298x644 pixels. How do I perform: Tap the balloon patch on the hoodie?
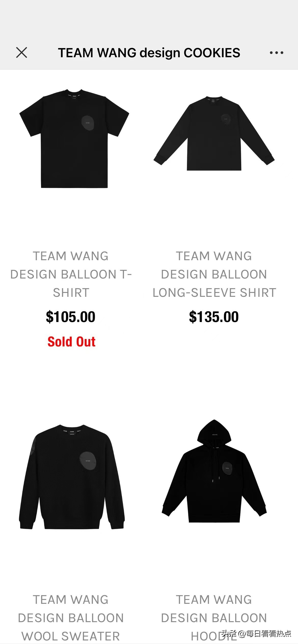click(x=227, y=468)
